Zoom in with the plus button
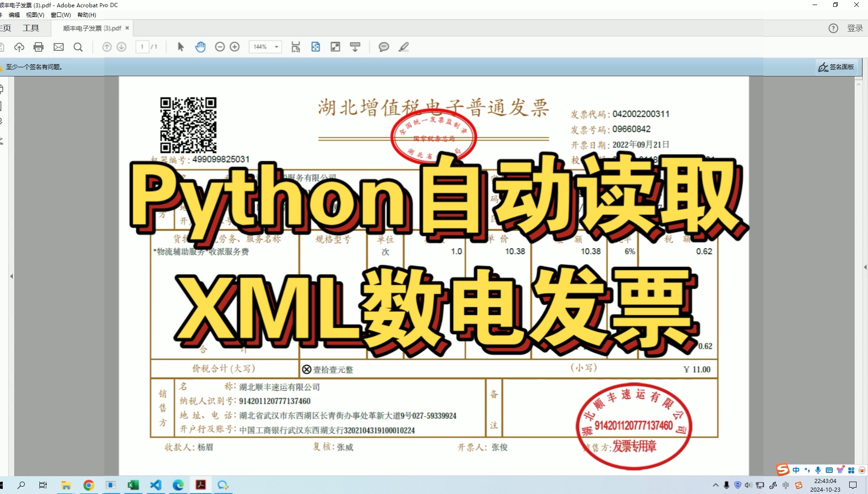Image resolution: width=868 pixels, height=494 pixels. pos(235,47)
